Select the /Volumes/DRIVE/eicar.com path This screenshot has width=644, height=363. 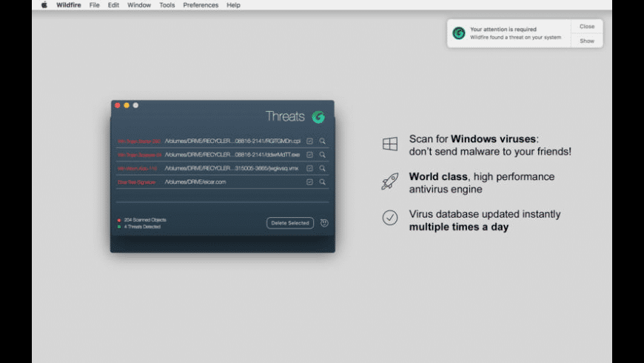[x=195, y=181]
